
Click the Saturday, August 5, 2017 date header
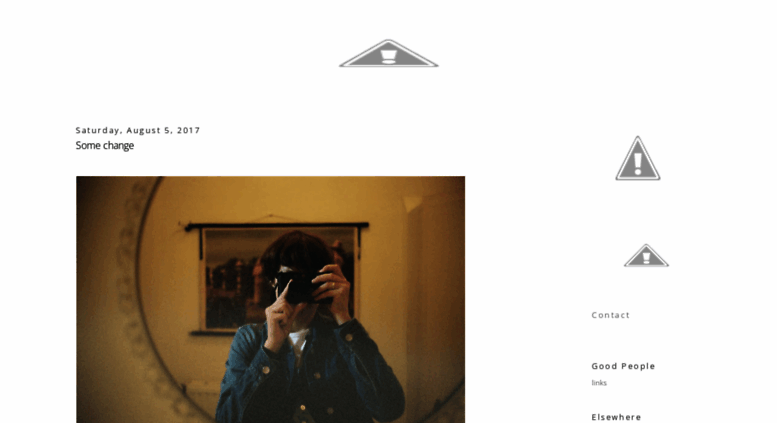pyautogui.click(x=138, y=130)
